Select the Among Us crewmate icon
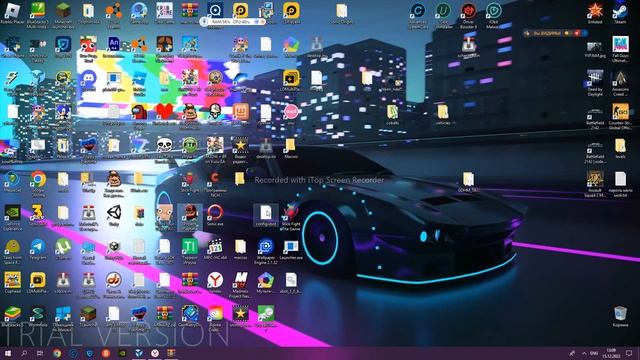Screen dimensions: 640x360 point(139,111)
